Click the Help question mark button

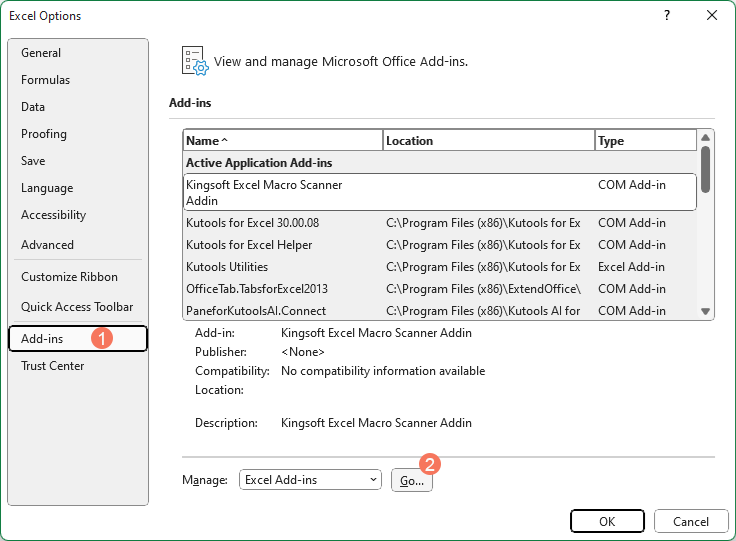pos(667,15)
